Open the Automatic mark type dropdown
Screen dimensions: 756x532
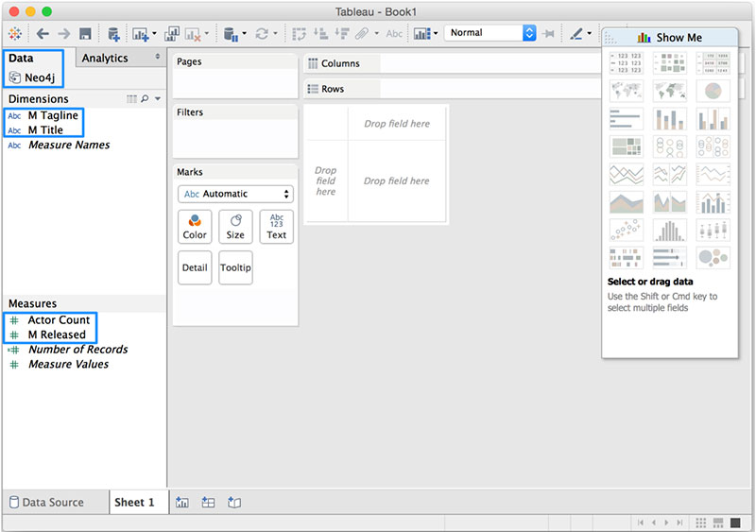pos(235,194)
